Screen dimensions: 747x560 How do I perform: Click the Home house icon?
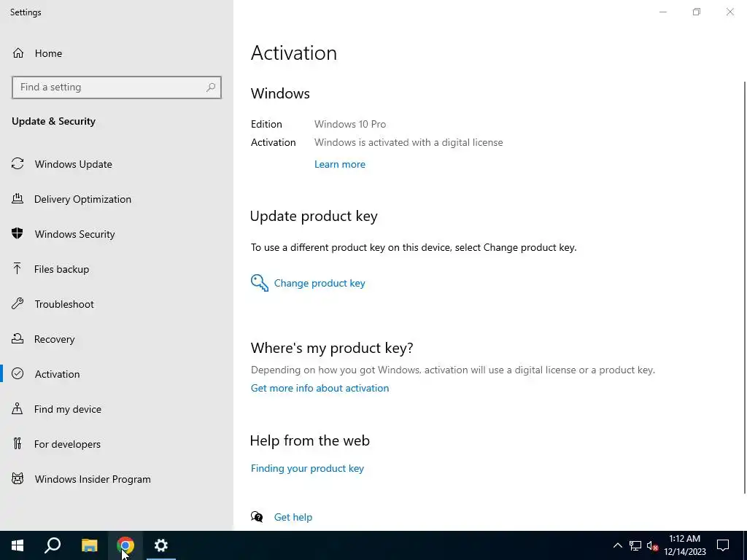coord(18,52)
